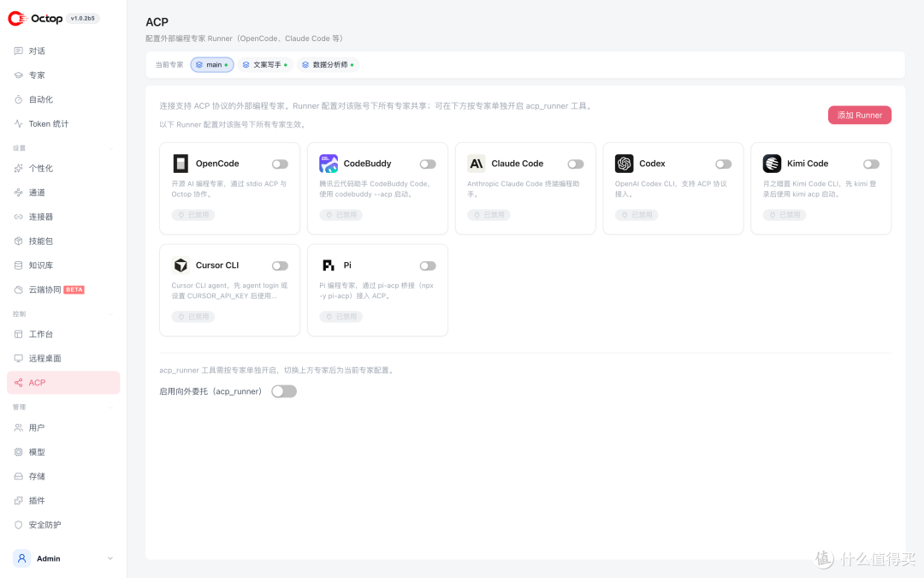Click the Codex OpenAI icon
The image size is (924, 578).
point(624,164)
